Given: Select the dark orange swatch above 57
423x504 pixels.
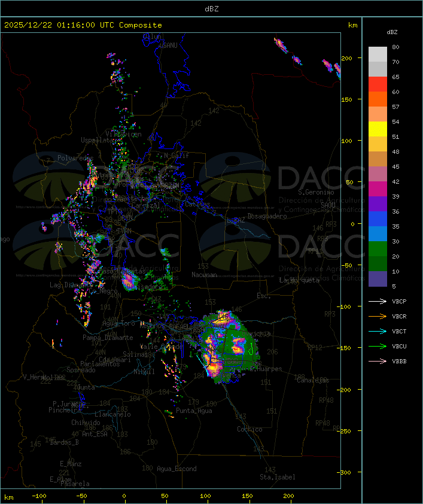Looking at the screenshot, I should tap(378, 99).
